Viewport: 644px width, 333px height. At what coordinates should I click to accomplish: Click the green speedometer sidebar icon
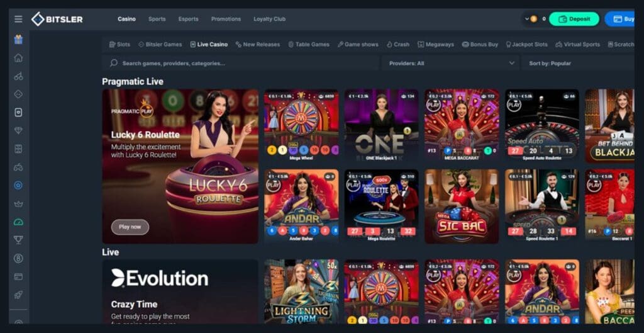[x=18, y=222]
